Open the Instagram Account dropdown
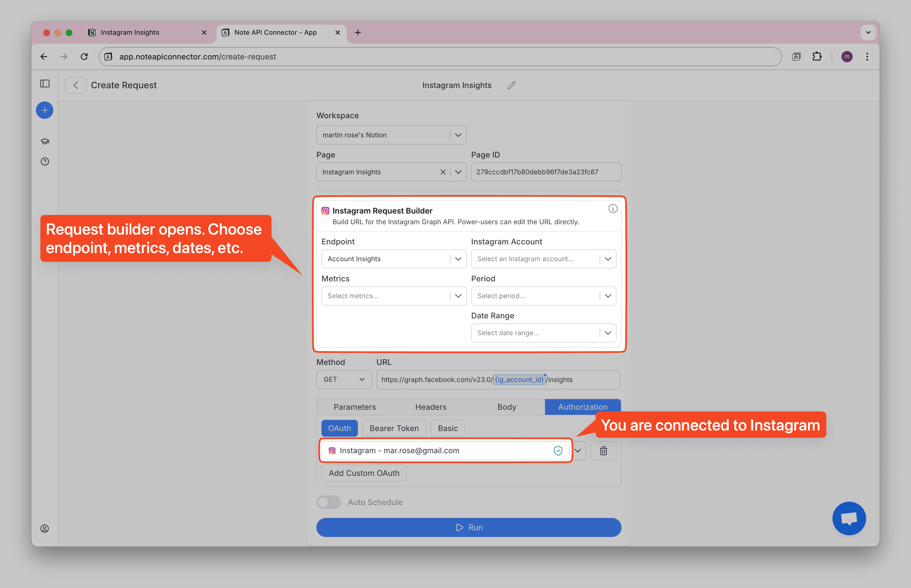 543,259
